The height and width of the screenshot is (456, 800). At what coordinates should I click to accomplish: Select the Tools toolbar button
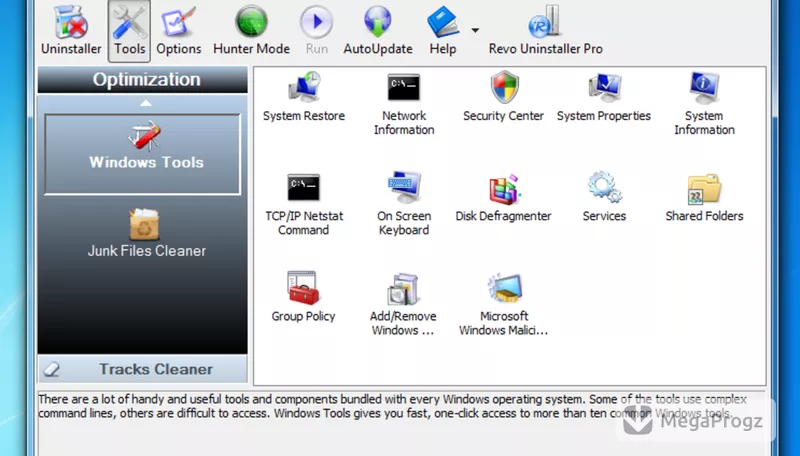129,31
